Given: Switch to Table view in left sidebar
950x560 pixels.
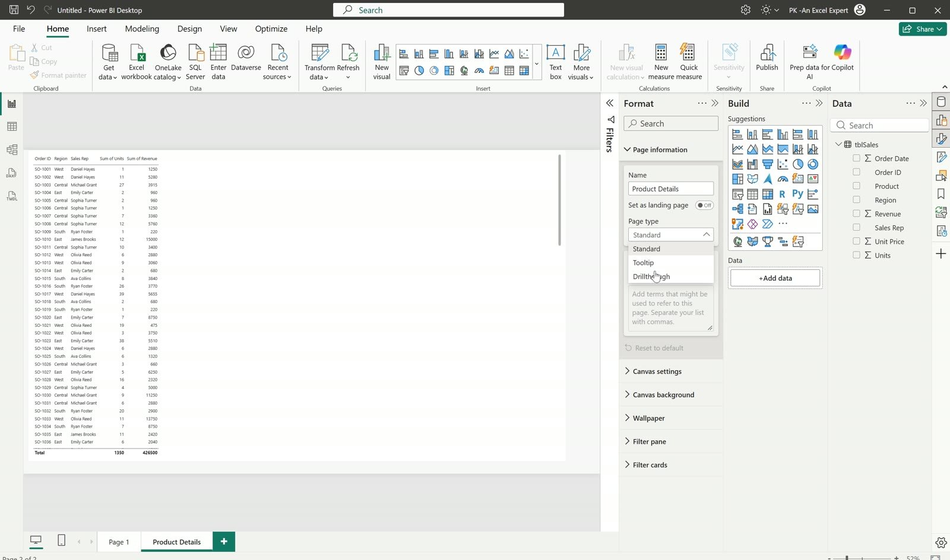Looking at the screenshot, I should pyautogui.click(x=12, y=126).
